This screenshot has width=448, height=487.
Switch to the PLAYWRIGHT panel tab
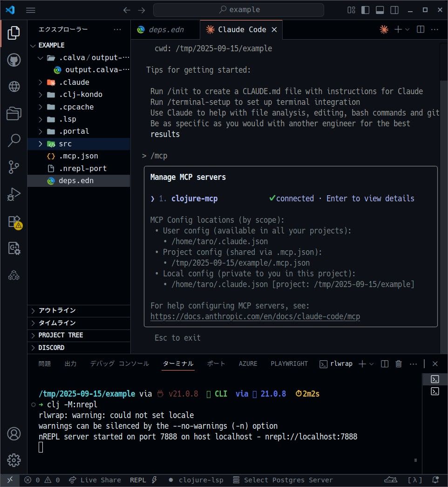pos(289,364)
